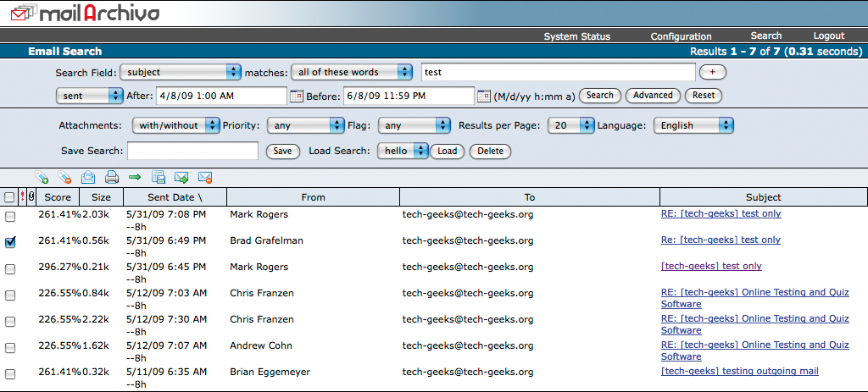Click the remove tag icon with orange minus
The width and height of the screenshot is (868, 392).
[x=64, y=178]
